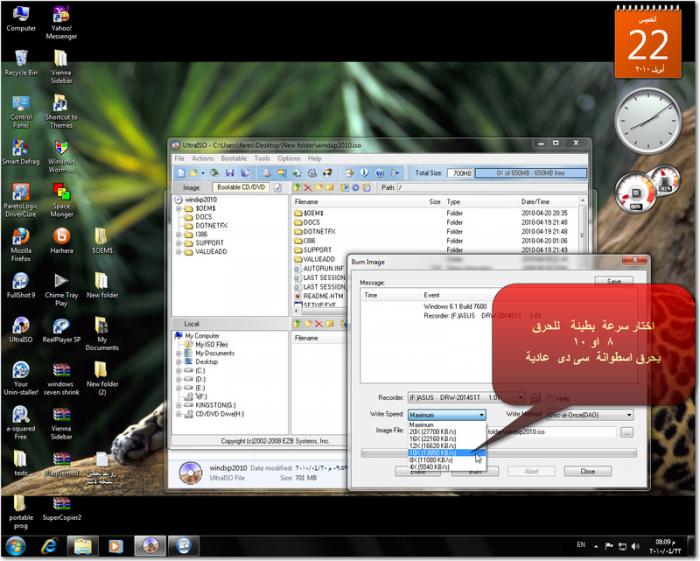Image resolution: width=700 pixels, height=561 pixels.
Task: Select the 20X (27700 KB/s) speed option
Action: pos(447,432)
